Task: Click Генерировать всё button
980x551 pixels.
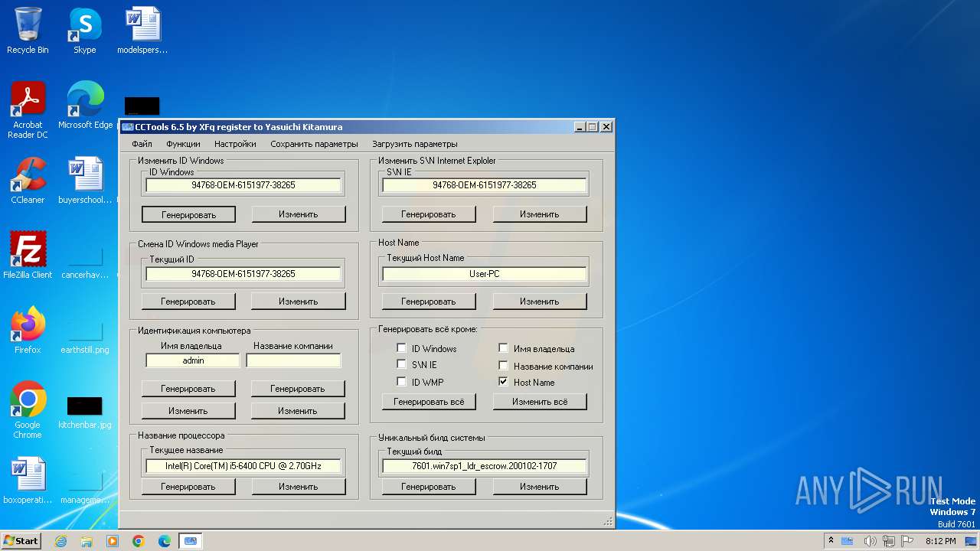Action: click(429, 402)
